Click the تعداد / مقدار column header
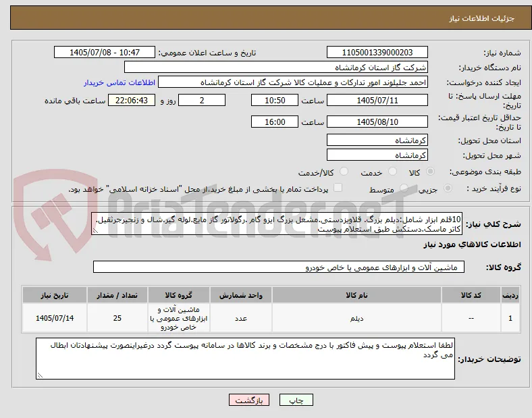 [x=117, y=295]
